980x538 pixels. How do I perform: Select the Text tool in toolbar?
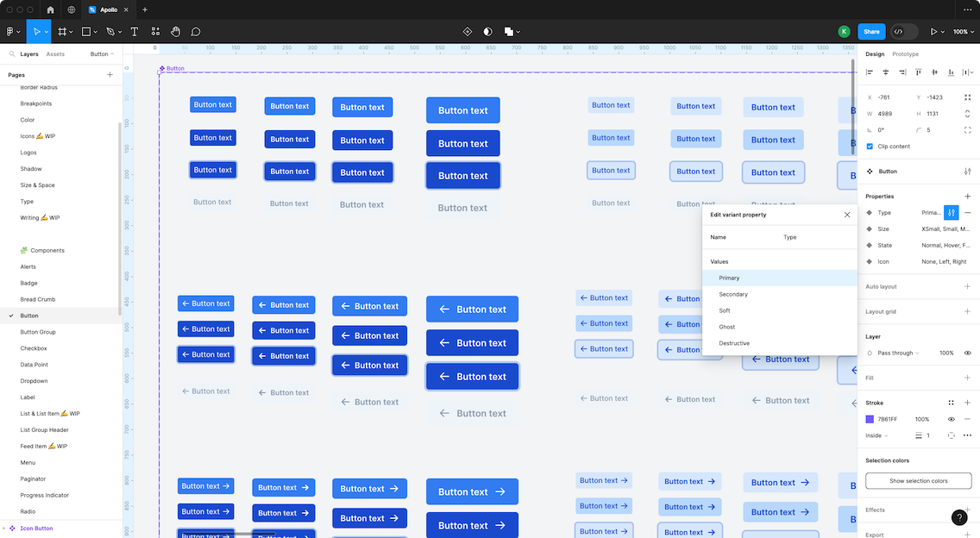pos(134,32)
